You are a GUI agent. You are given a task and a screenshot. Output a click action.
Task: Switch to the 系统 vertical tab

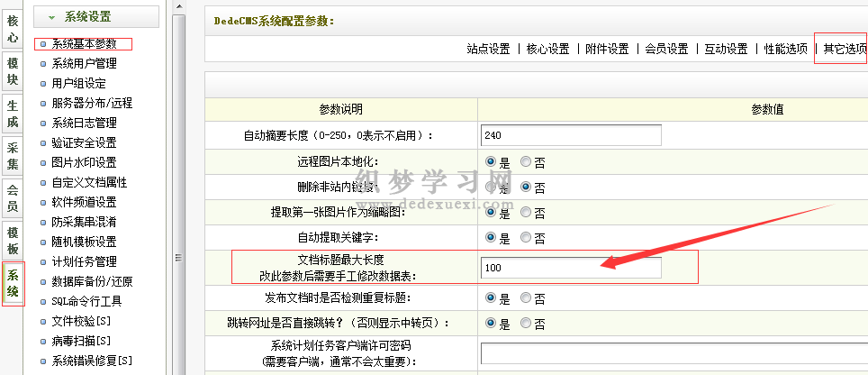[x=13, y=283]
